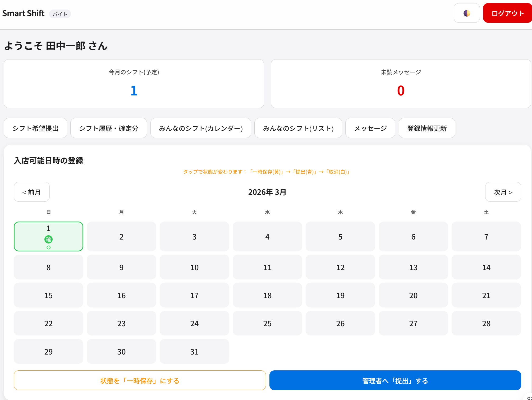
Task: Select calendar day 7
Action: [486, 237]
